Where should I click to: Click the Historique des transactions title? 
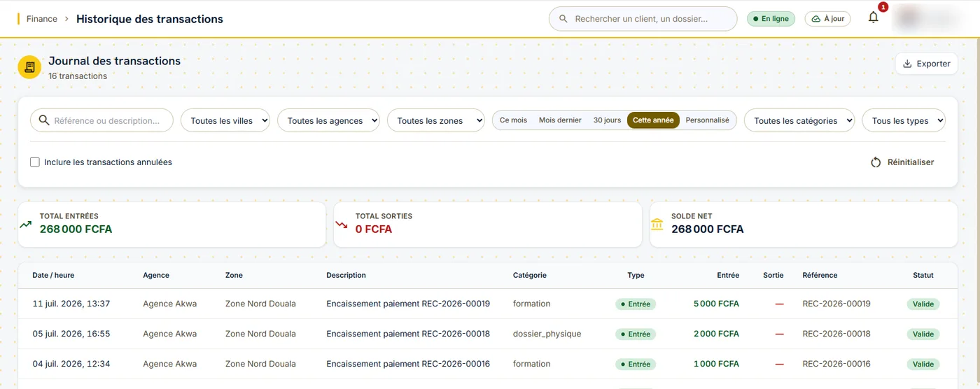[x=150, y=19]
